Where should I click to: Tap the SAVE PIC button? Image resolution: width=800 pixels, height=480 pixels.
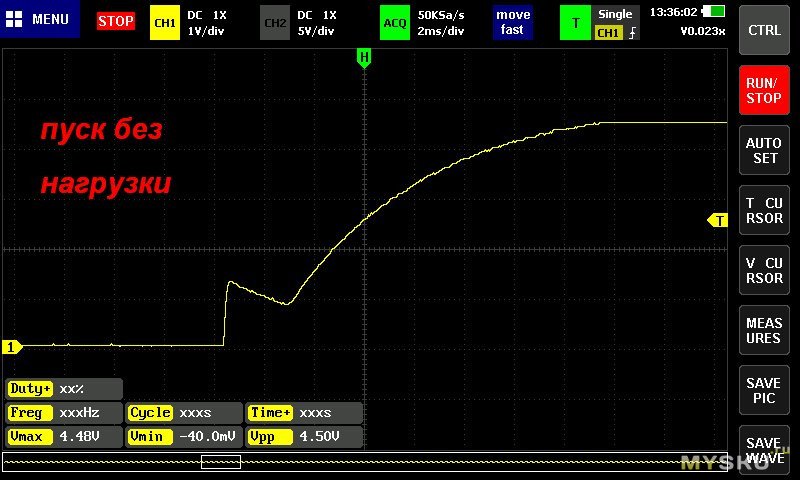pyautogui.click(x=764, y=391)
